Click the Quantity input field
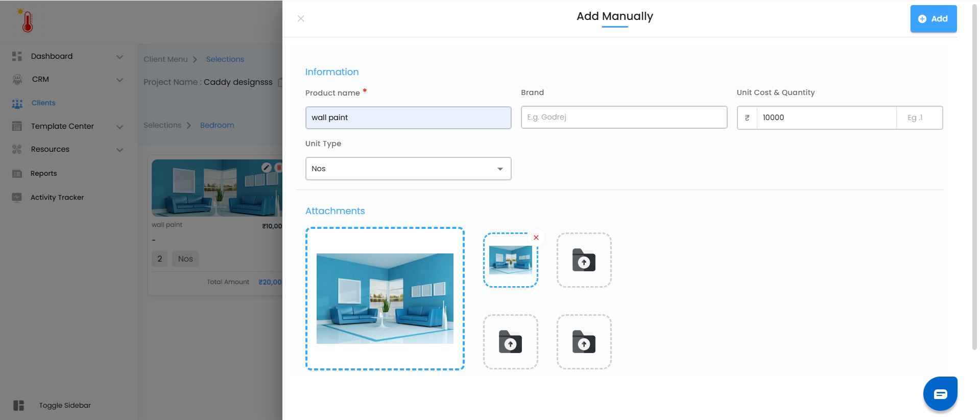Viewport: 980px width, 420px height. [x=919, y=118]
